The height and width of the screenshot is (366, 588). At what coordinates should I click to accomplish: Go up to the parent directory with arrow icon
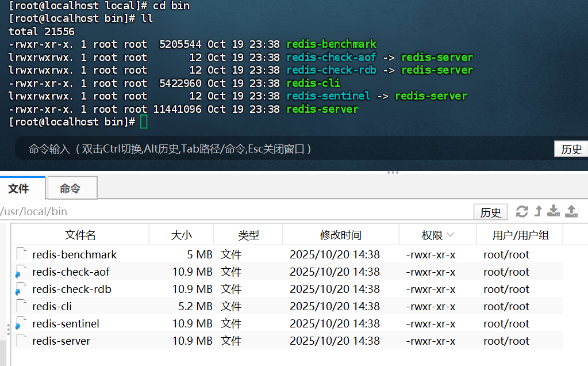tap(538, 211)
